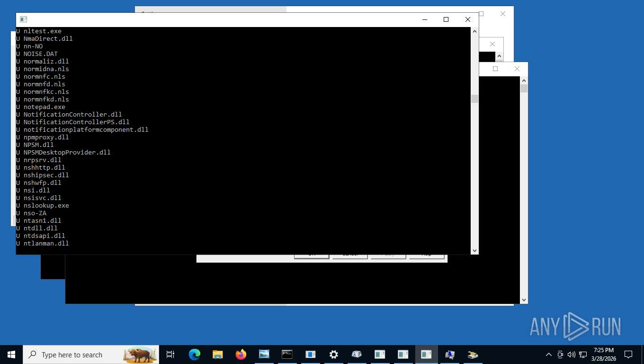Image resolution: width=644 pixels, height=364 pixels.
Task: Click the line NmaDirect.dll
Action: point(48,38)
